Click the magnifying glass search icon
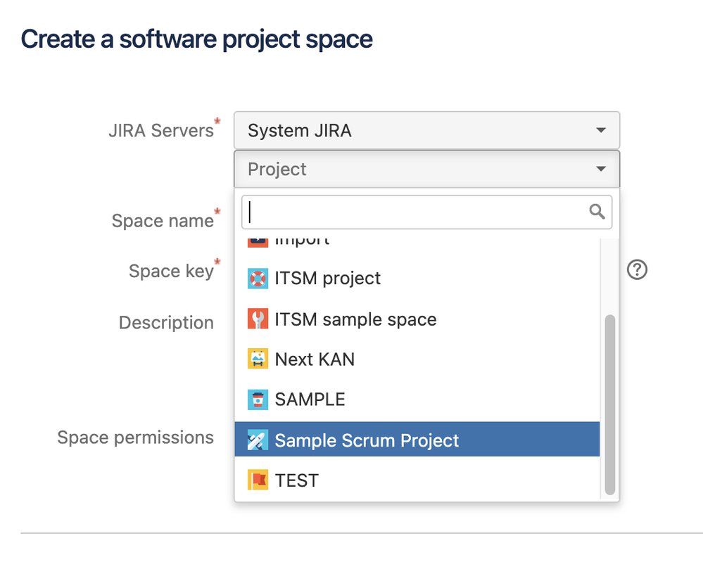 597,212
